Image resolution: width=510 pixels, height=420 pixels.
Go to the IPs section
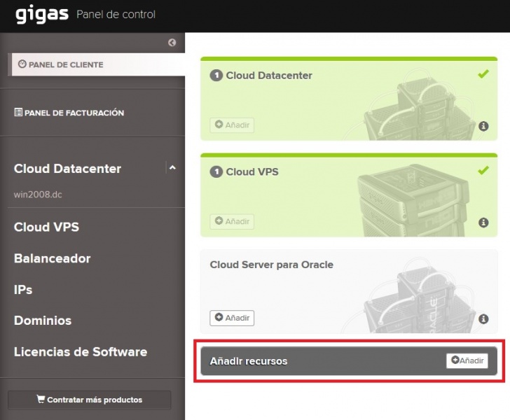click(x=23, y=289)
